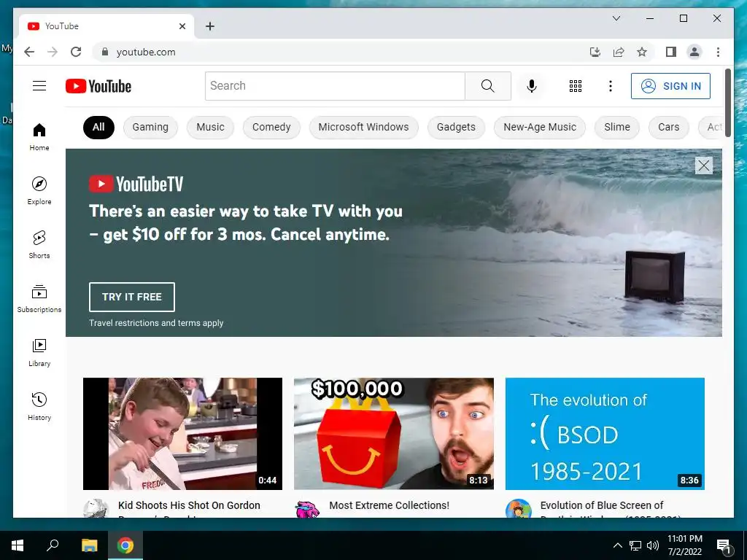747x560 pixels.
Task: Open Chrome tab search chevron
Action: point(616,18)
